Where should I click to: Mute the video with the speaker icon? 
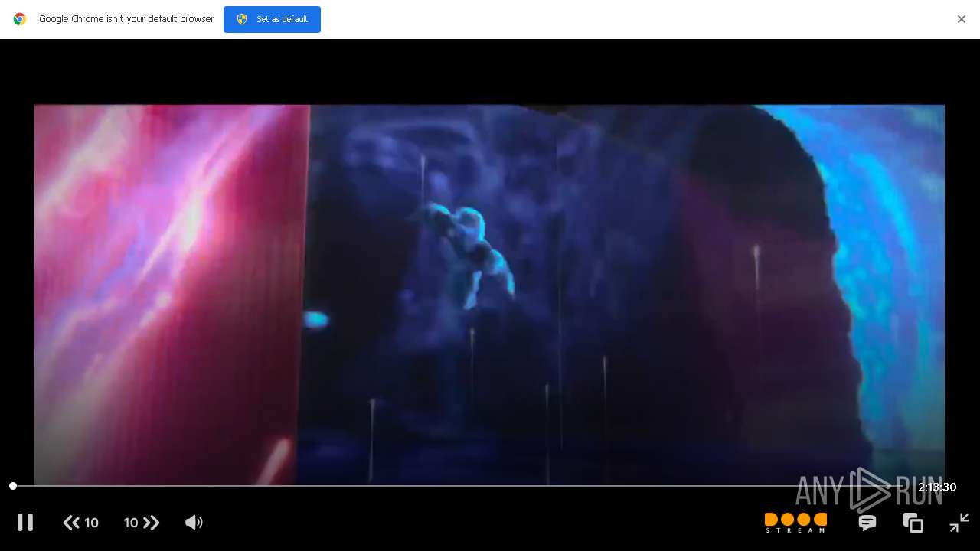[x=194, y=523]
